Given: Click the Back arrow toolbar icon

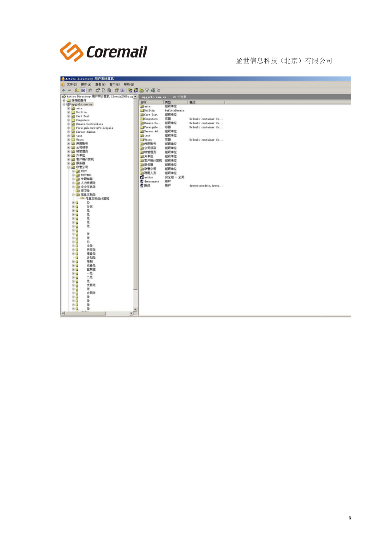Looking at the screenshot, I should (x=64, y=90).
